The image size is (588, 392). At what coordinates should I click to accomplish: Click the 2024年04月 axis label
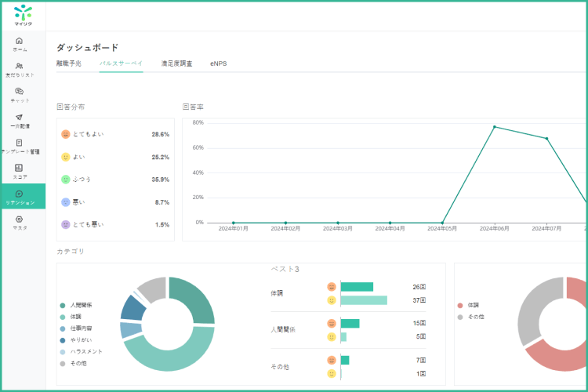point(390,228)
